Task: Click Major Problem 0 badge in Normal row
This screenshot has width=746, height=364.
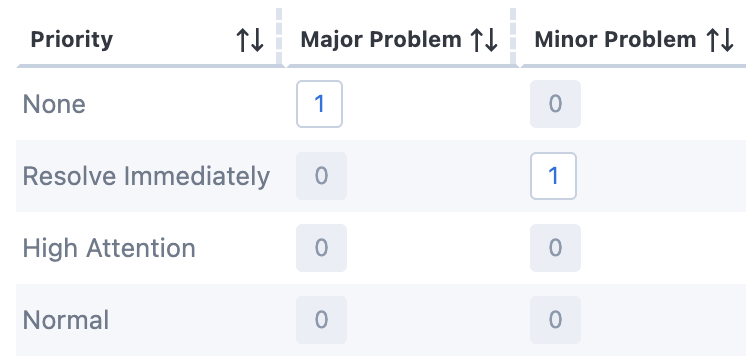Action: coord(321,320)
